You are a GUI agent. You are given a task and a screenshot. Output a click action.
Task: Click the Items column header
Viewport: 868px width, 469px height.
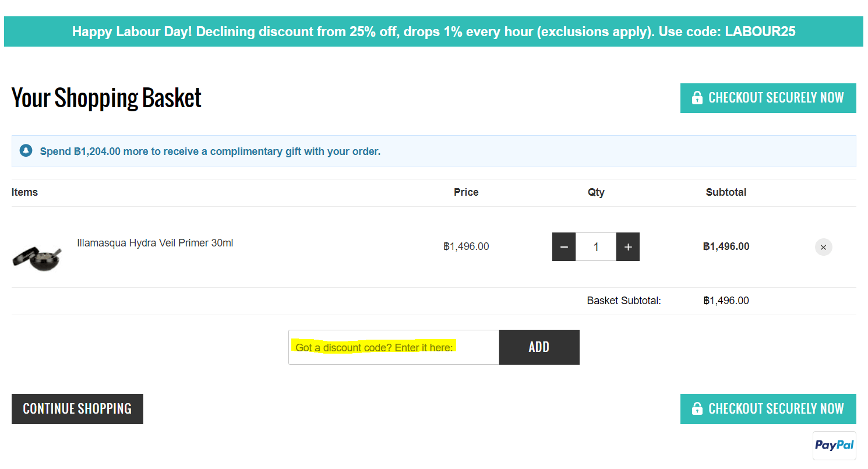(x=24, y=192)
